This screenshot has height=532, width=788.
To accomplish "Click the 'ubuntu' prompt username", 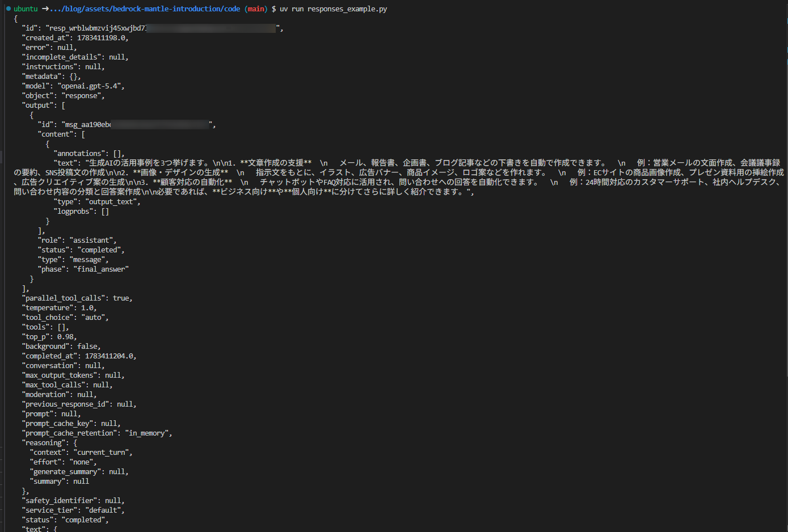I will pos(26,9).
